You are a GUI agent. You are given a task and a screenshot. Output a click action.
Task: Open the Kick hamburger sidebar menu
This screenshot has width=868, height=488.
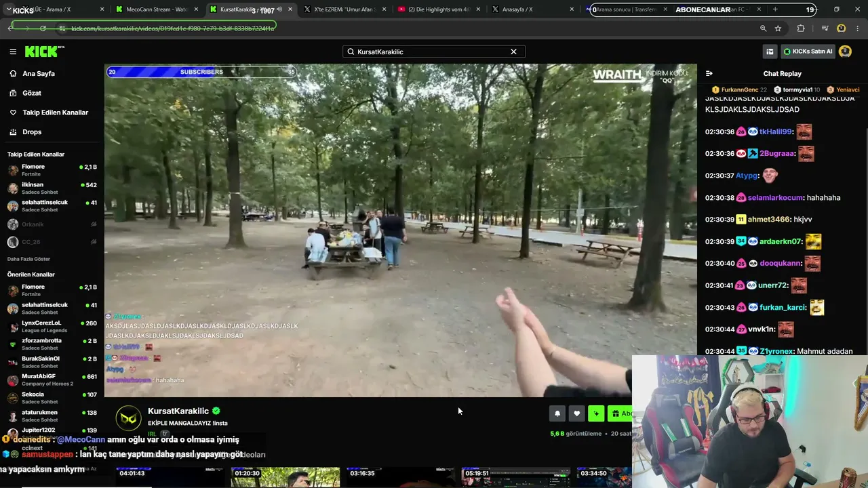(13, 52)
